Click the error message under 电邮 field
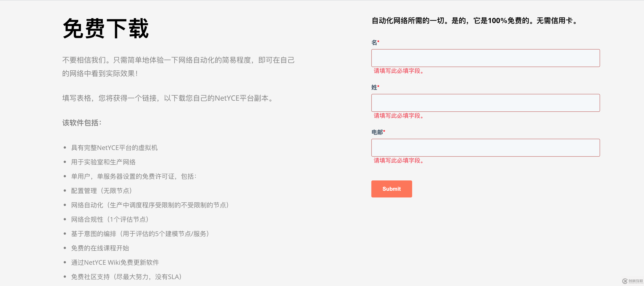 [398, 160]
